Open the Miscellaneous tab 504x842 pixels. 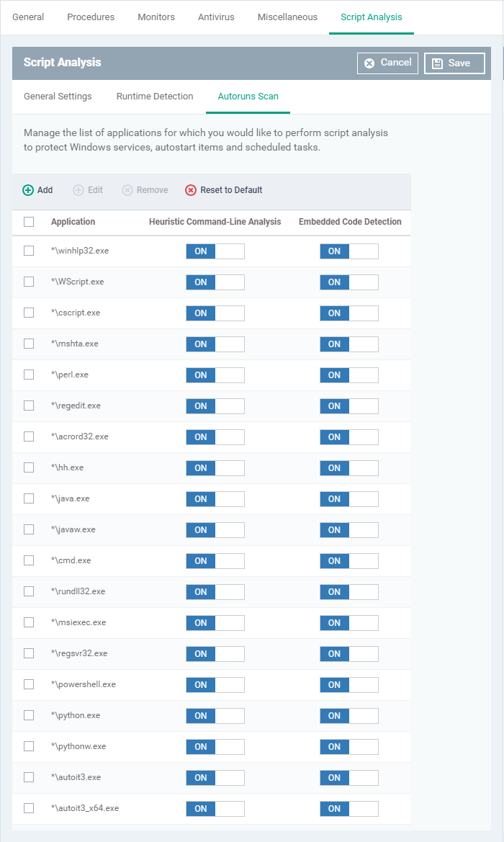click(x=287, y=17)
